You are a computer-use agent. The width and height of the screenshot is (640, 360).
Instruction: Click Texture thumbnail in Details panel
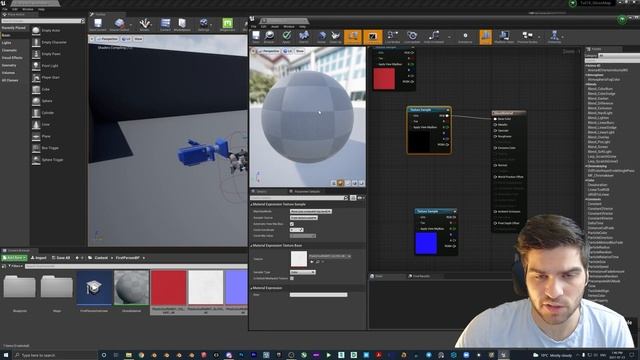click(298, 259)
